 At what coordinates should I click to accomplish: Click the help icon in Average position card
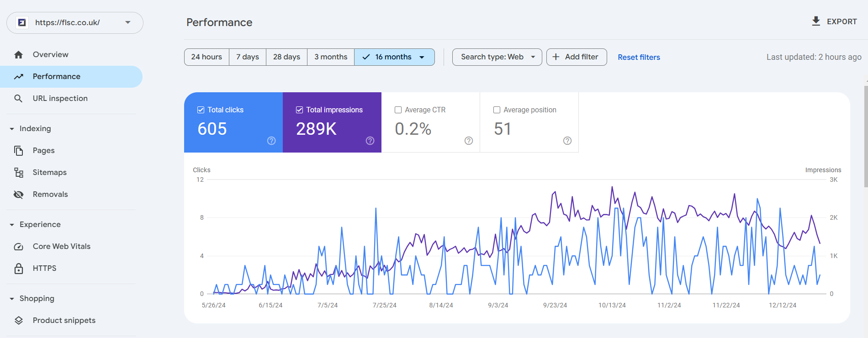click(x=567, y=141)
